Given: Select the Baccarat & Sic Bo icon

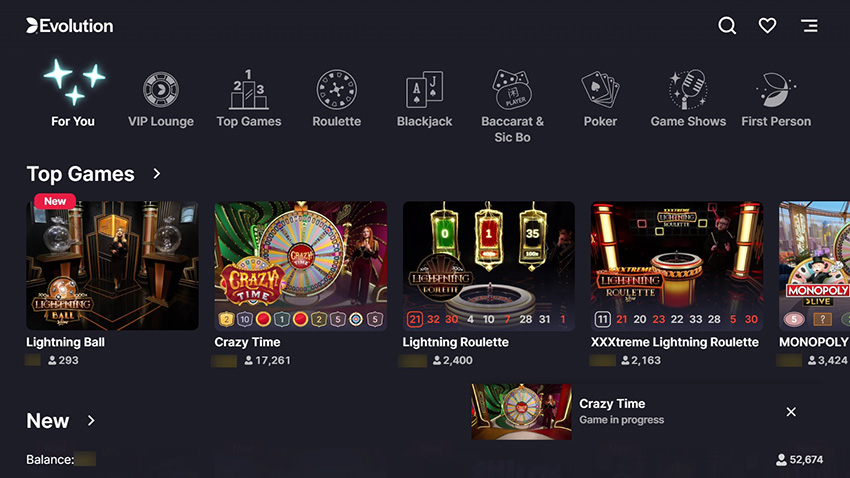Looking at the screenshot, I should point(512,89).
